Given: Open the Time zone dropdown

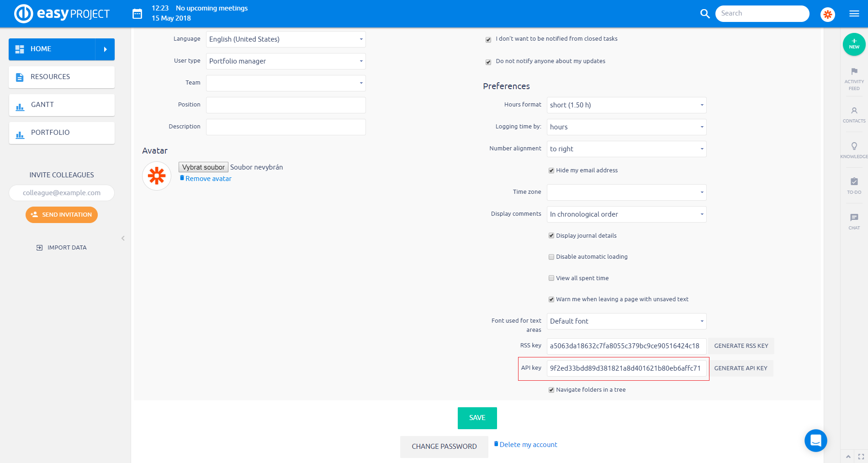Looking at the screenshot, I should (x=626, y=192).
